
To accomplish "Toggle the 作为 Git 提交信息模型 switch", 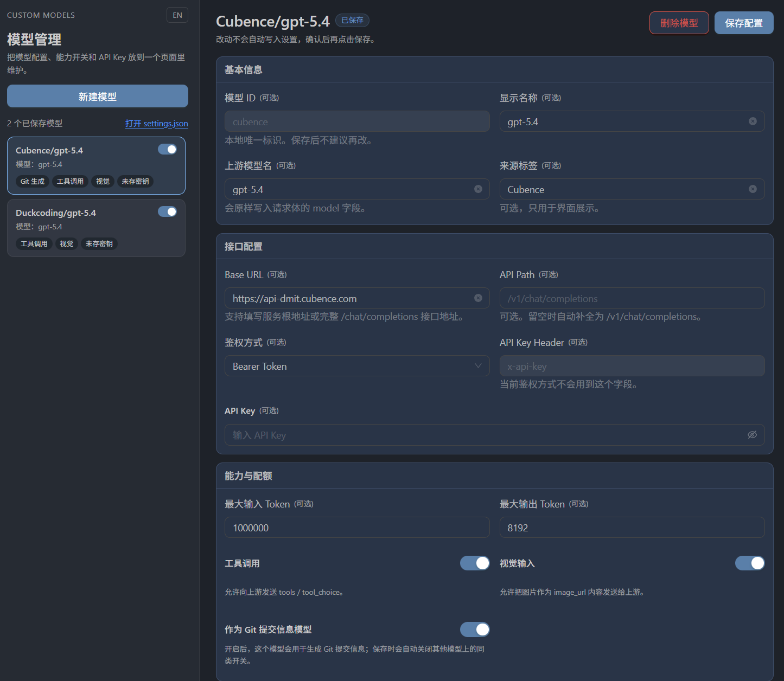I will click(x=475, y=629).
